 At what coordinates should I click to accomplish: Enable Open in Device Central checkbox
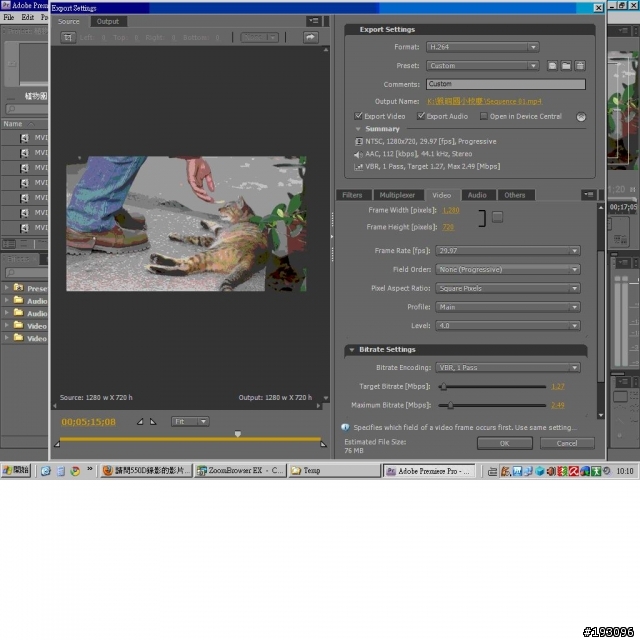(x=484, y=116)
